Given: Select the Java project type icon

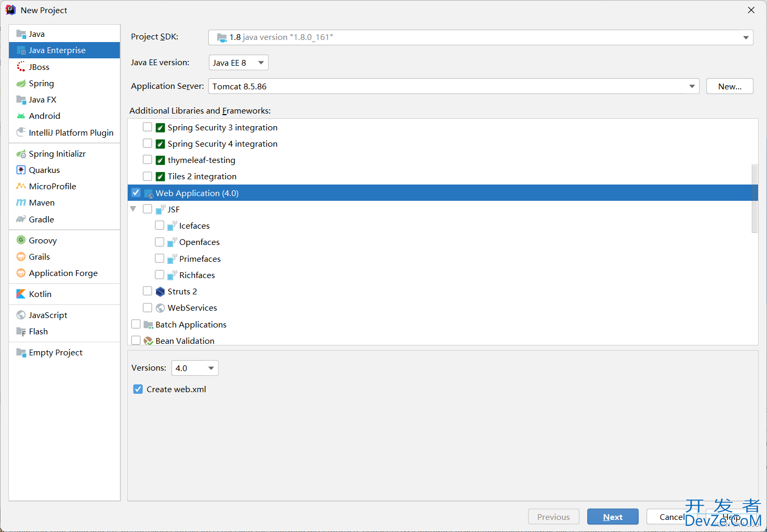Looking at the screenshot, I should point(21,34).
